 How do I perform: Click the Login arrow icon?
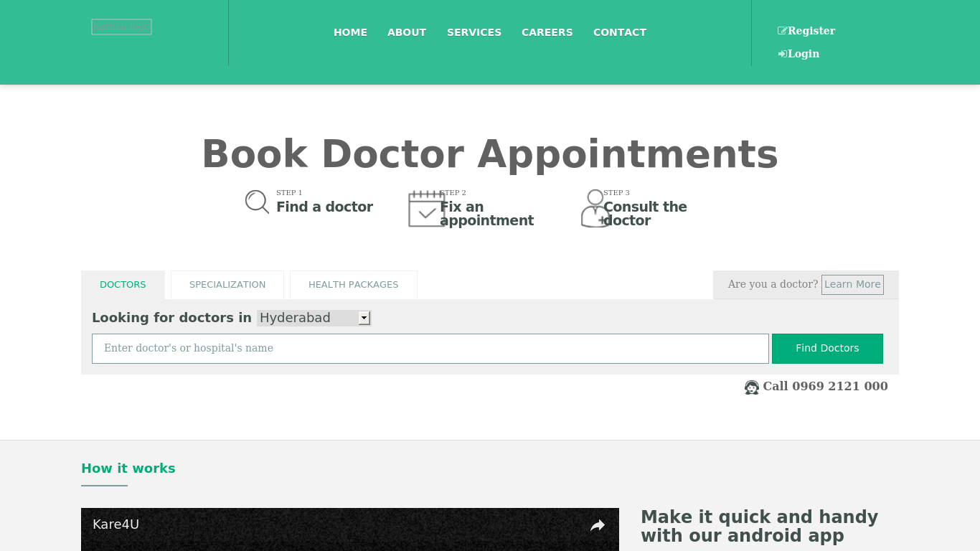pos(783,54)
